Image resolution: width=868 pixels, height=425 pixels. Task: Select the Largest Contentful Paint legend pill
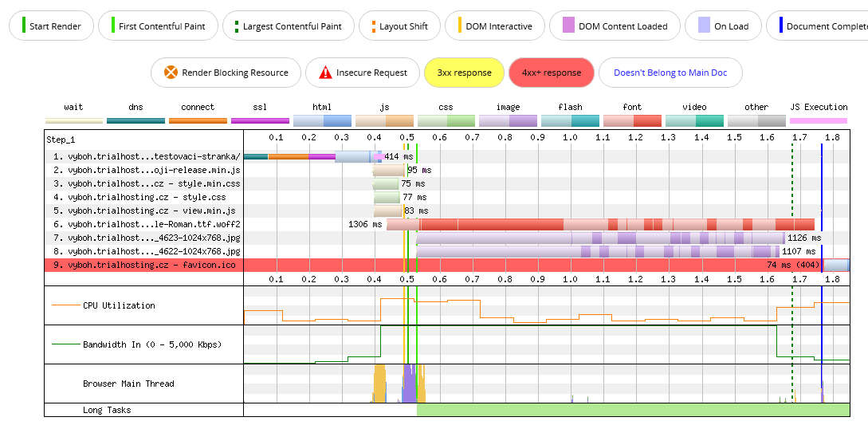pyautogui.click(x=289, y=26)
